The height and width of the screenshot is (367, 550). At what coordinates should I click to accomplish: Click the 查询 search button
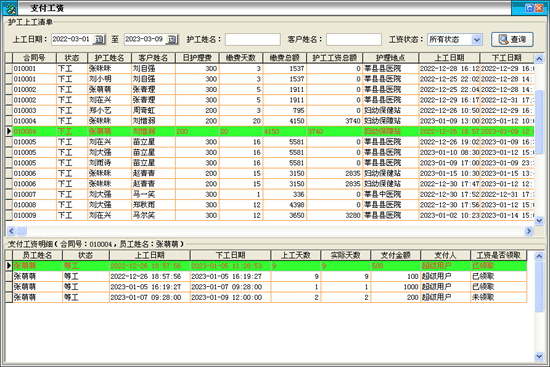click(x=512, y=39)
